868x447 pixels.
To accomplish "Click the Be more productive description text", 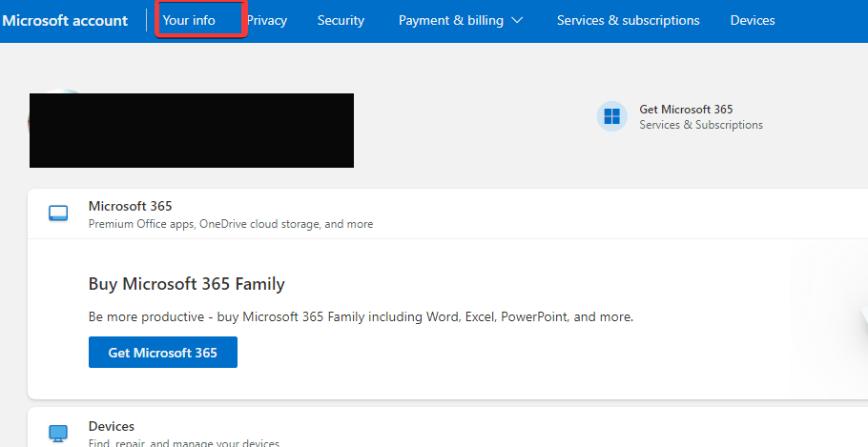I will tap(361, 317).
